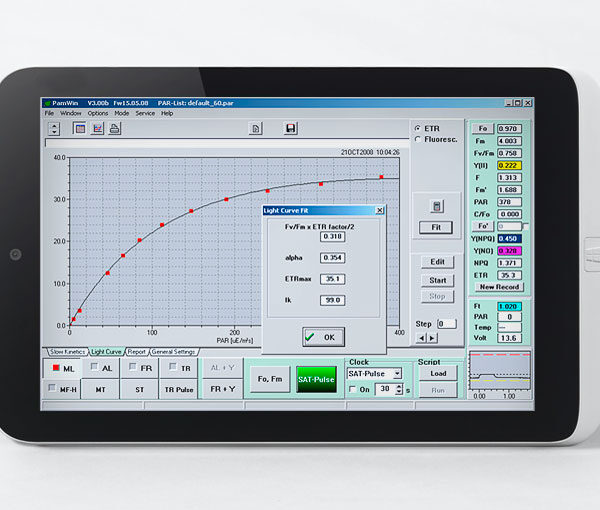Click the Step right arrow

tap(432, 338)
